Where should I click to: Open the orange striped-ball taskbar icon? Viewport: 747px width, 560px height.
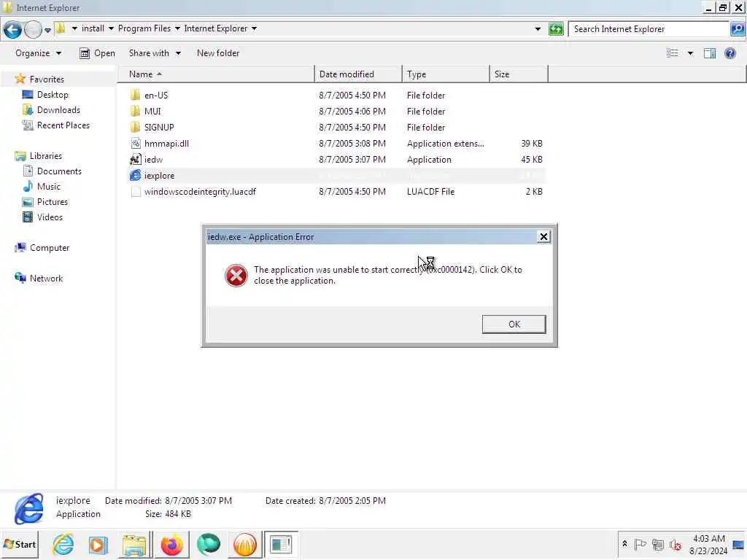[245, 545]
